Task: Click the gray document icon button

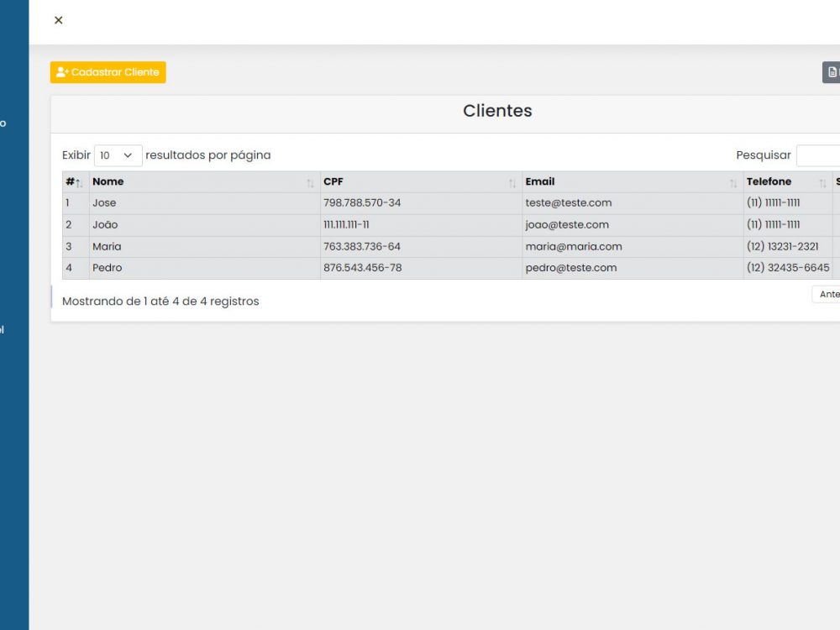Action: point(831,72)
